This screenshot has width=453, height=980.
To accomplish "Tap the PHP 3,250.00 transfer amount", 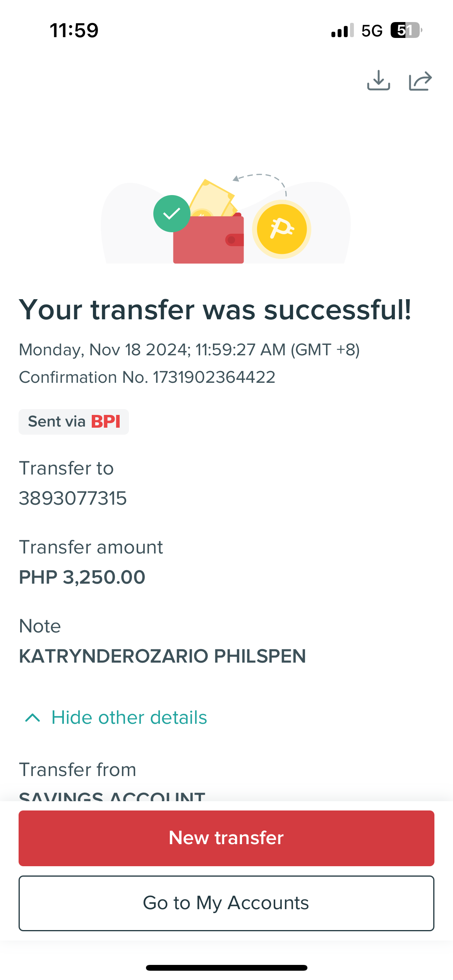I will point(82,577).
